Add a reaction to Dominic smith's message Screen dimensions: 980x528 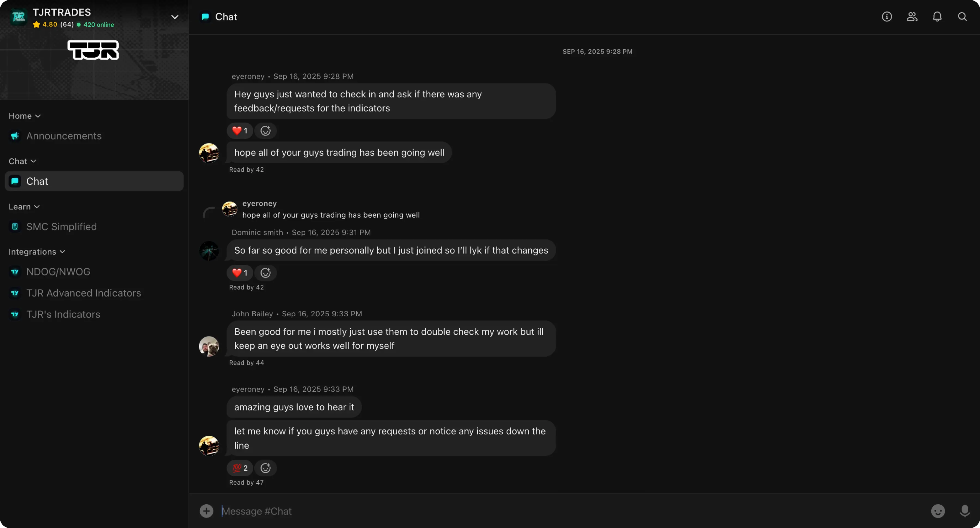[265, 273]
